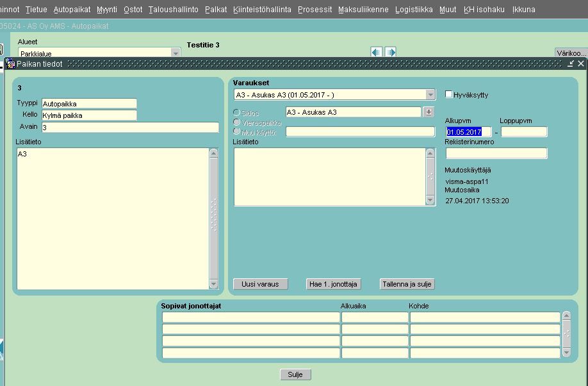Click first Kohde cell in queue table
The width and height of the screenshot is (588, 386).
pyautogui.click(x=485, y=317)
